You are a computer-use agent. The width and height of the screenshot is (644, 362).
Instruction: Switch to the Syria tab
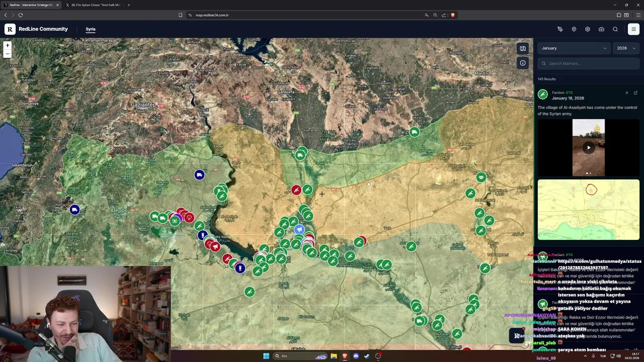point(91,29)
